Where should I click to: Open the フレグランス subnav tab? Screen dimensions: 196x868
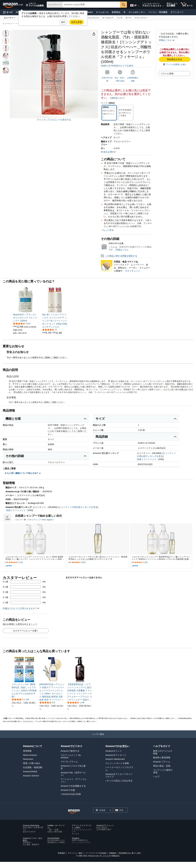93,17
